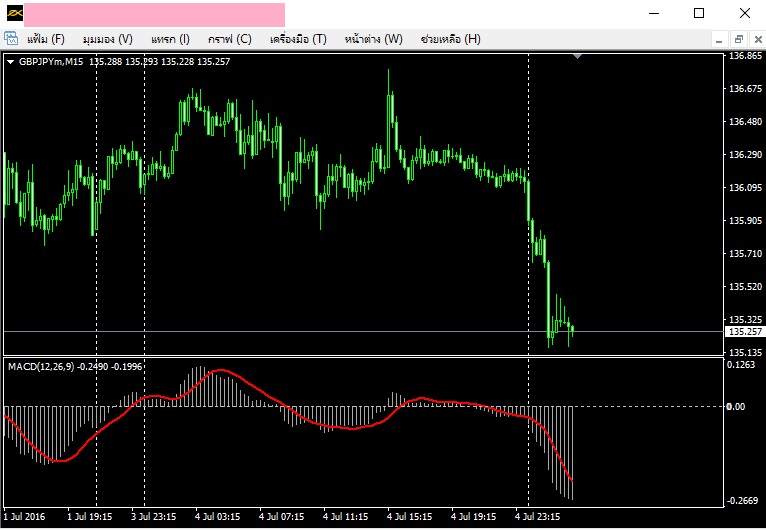
Task: Click the chart document icon in menu bar
Action: (11, 39)
